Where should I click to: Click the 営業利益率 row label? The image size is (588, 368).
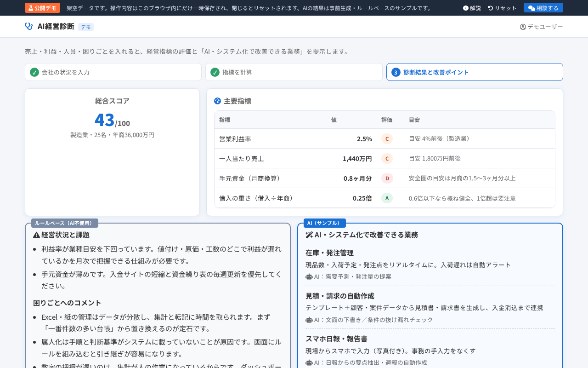[235, 138]
